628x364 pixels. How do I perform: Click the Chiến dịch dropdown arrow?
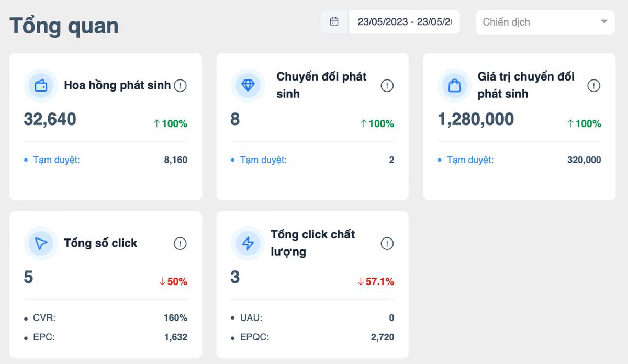pos(604,22)
